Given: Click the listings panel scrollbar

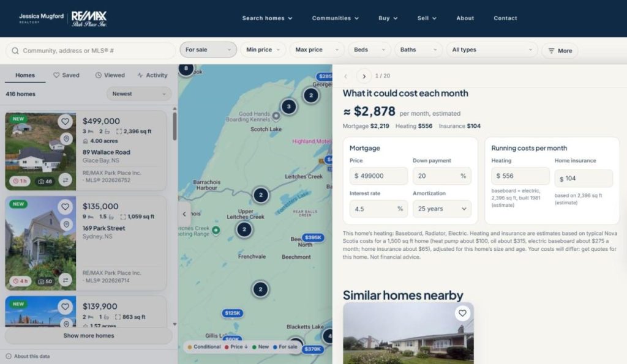Looking at the screenshot, I should pos(175,126).
